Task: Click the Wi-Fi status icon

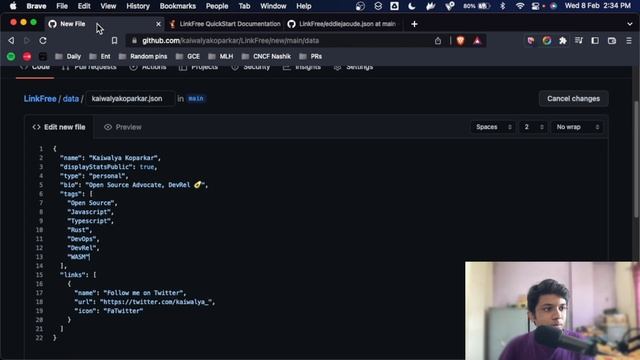Action: (x=520, y=6)
